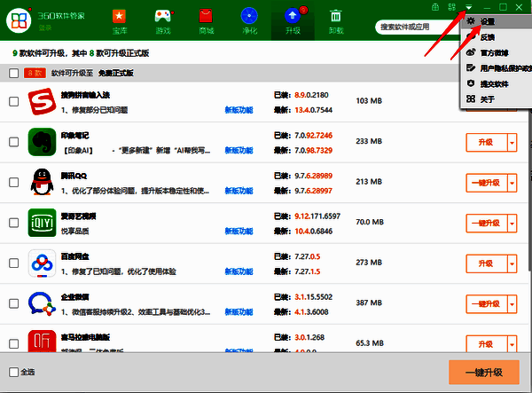Check the 印象笔记 row checkbox
The width and height of the screenshot is (532, 393).
[x=14, y=142]
